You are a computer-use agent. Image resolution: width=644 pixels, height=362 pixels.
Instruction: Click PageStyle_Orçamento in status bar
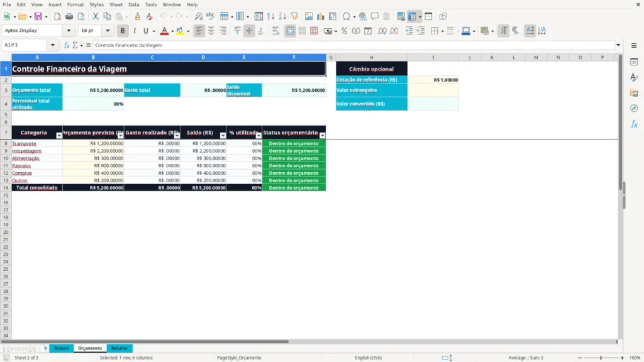tap(239, 358)
